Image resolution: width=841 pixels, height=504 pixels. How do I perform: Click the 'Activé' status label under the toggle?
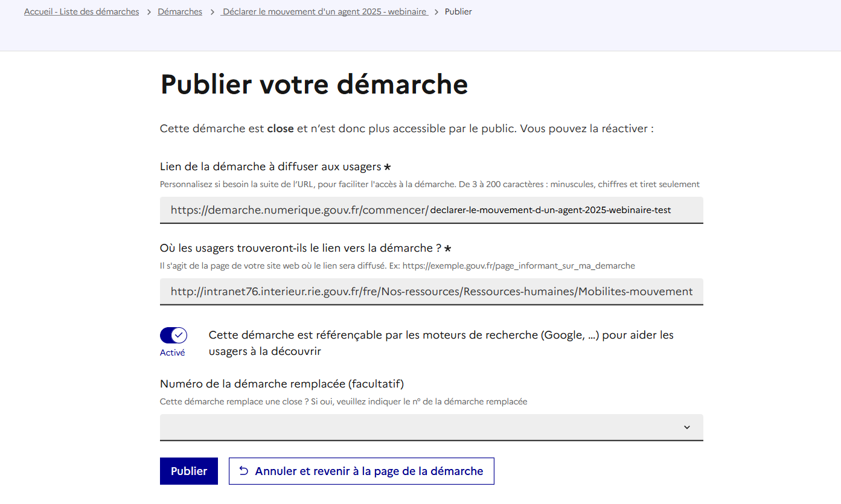pos(172,352)
